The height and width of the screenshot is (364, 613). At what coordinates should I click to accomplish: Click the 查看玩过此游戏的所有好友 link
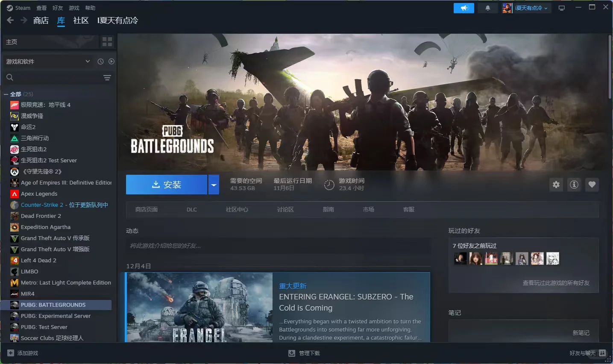(556, 283)
